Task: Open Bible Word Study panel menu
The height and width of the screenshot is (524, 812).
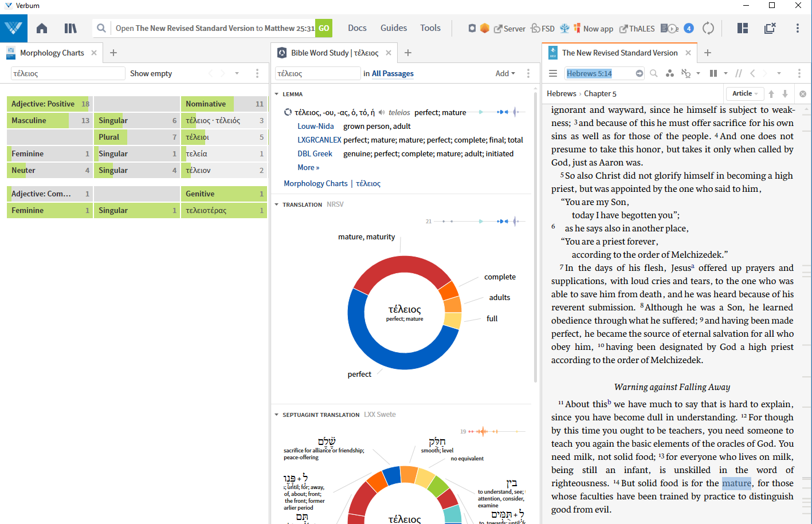Action: coord(528,73)
